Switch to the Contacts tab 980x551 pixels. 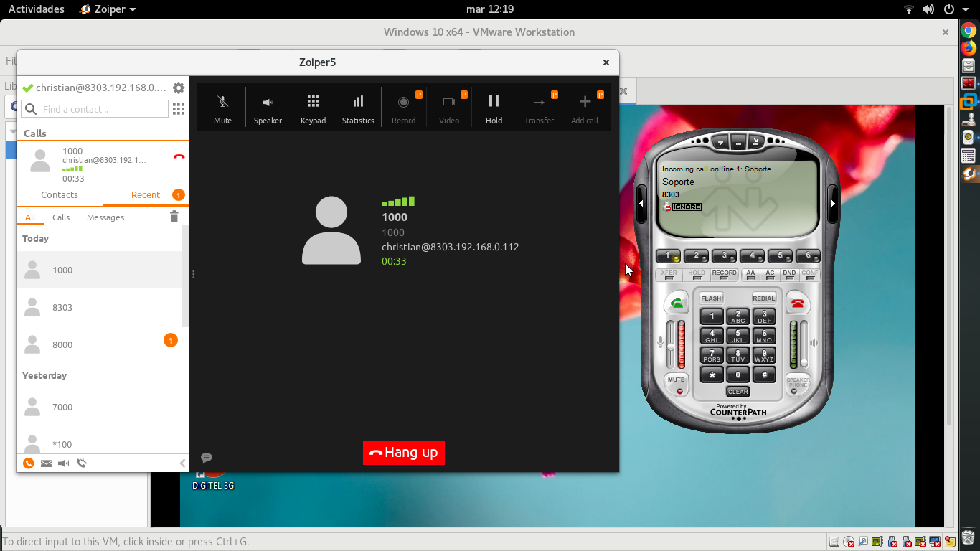[60, 195]
